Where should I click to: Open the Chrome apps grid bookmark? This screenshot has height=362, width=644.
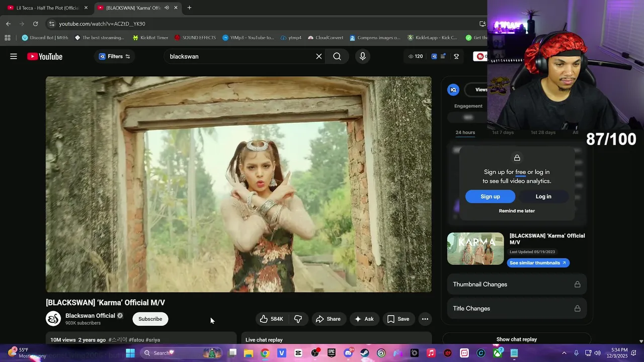8,38
